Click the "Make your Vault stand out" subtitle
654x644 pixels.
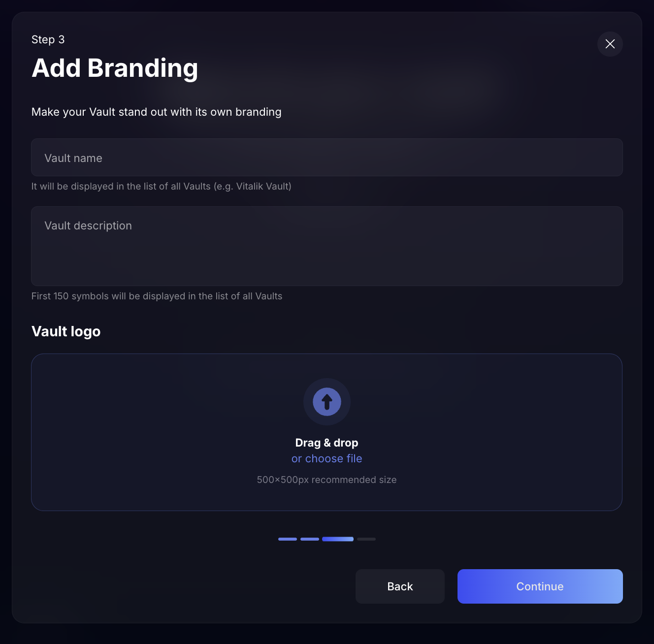156,112
